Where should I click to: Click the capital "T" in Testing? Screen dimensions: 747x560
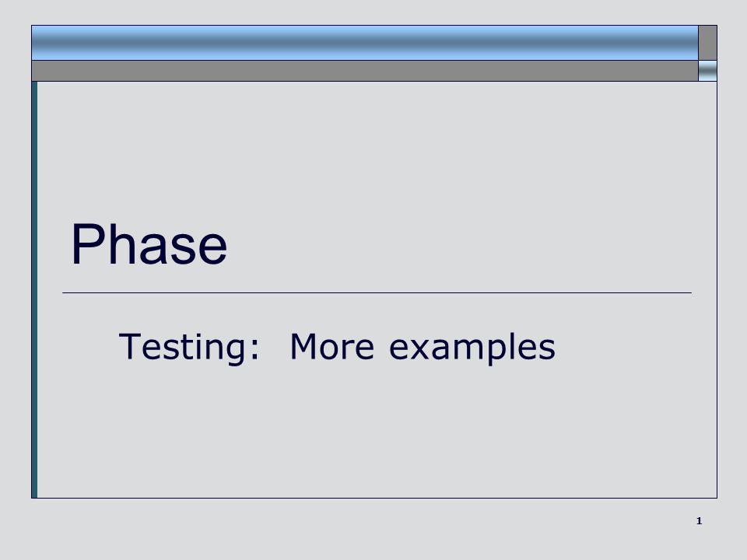coord(128,346)
